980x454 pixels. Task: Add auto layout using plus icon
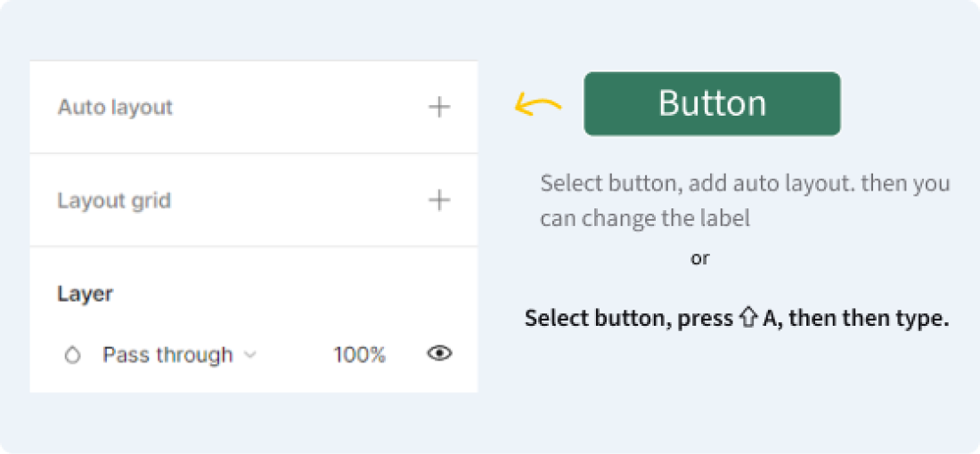[439, 108]
